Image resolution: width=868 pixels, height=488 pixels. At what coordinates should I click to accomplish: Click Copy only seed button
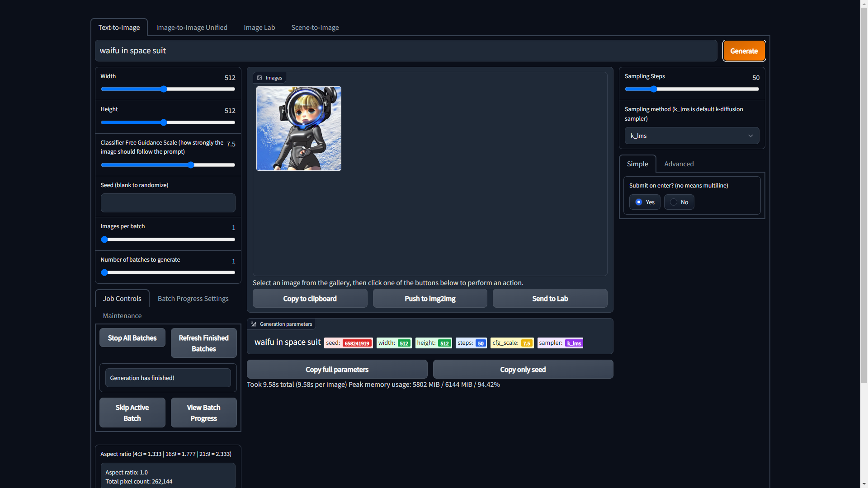click(523, 370)
